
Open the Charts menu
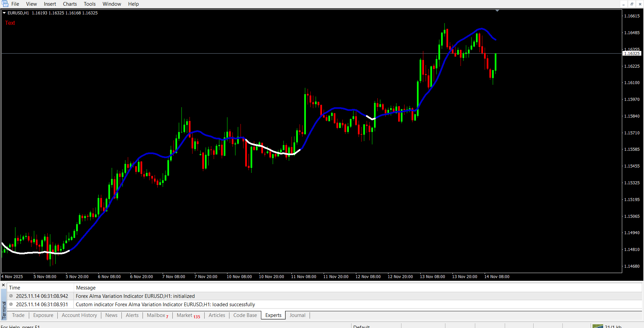pyautogui.click(x=70, y=4)
